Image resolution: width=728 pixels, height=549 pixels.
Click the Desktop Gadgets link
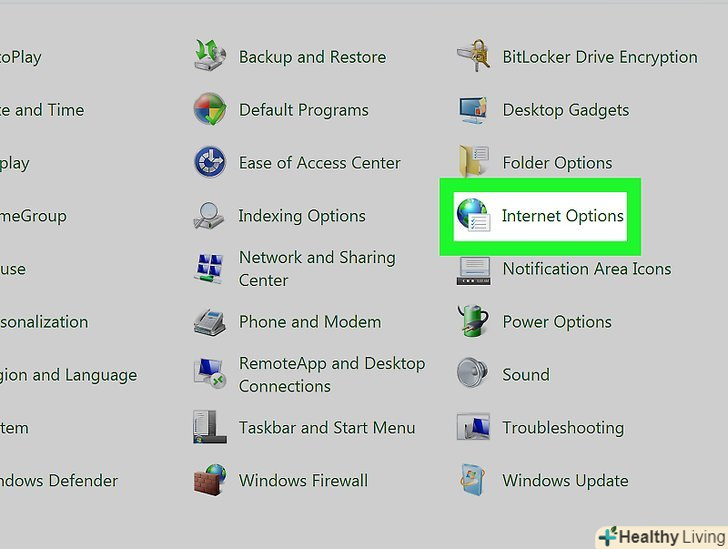tap(566, 111)
